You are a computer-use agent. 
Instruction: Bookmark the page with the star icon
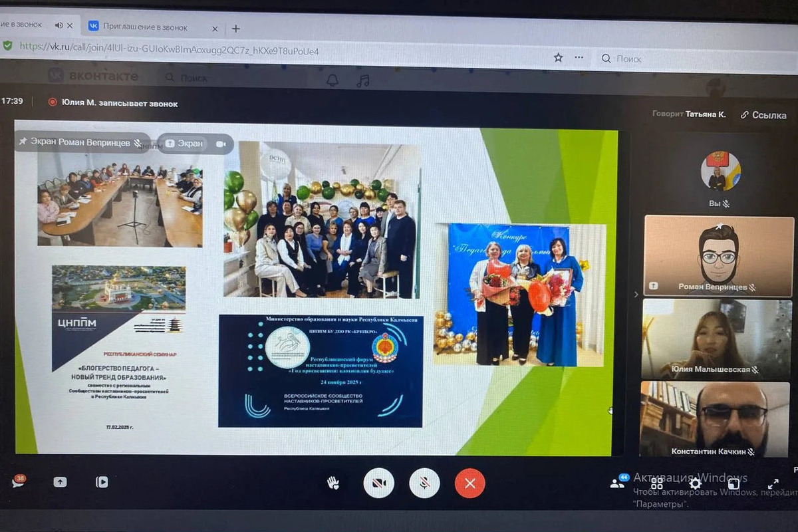click(558, 58)
